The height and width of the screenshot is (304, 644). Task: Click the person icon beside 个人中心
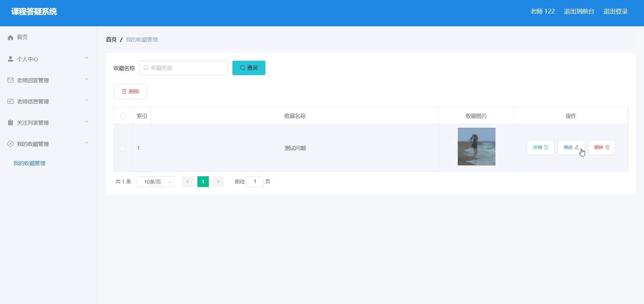point(10,59)
